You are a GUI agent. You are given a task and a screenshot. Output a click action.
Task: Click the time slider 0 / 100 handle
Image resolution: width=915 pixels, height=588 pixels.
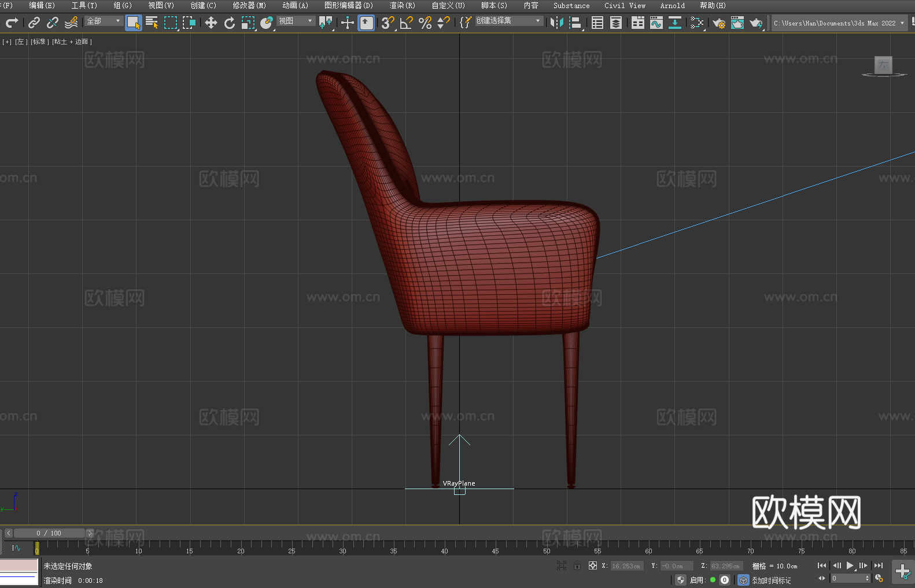49,533
